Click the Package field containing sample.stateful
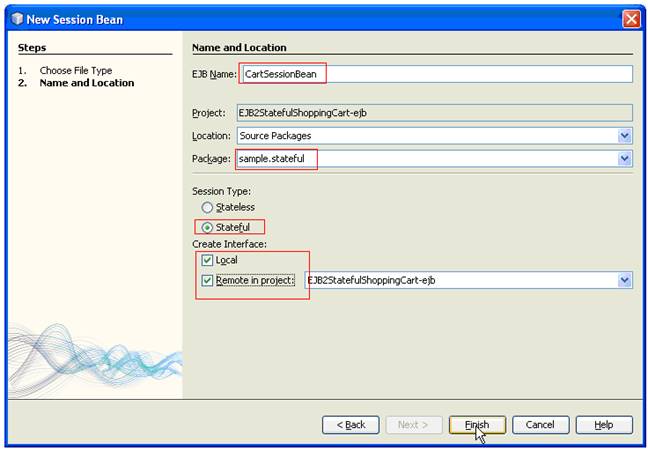The image size is (648, 451). click(x=434, y=158)
